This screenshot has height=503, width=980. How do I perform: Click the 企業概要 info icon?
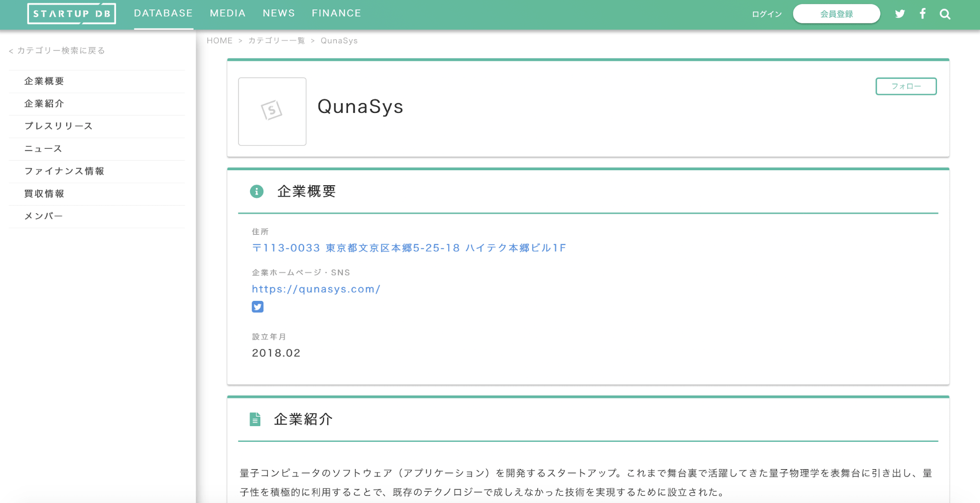pos(256,191)
